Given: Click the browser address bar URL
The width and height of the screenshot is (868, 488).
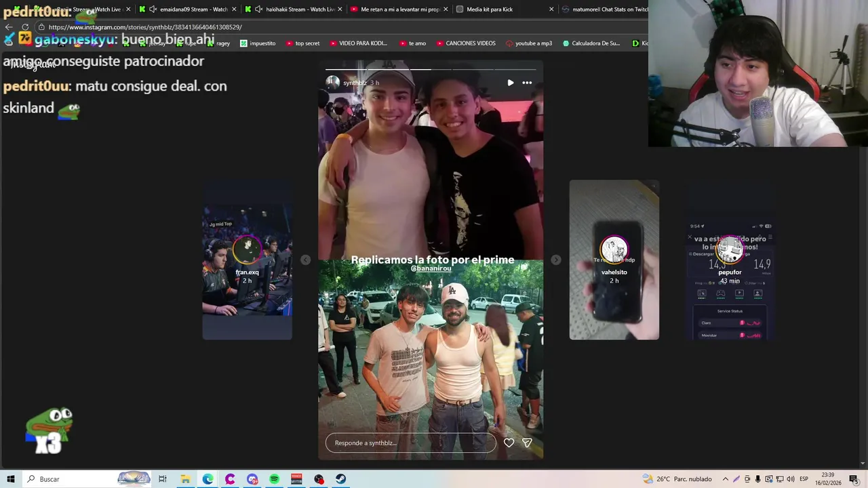Looking at the screenshot, I should point(145,27).
